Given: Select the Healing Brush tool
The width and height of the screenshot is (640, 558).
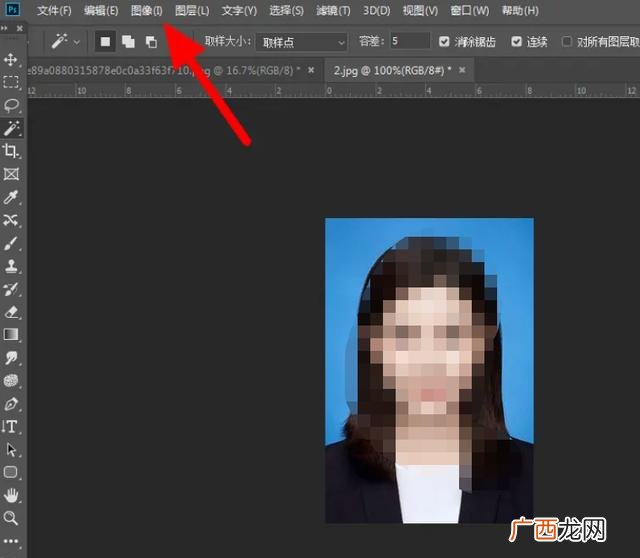Looking at the screenshot, I should pyautogui.click(x=11, y=220).
